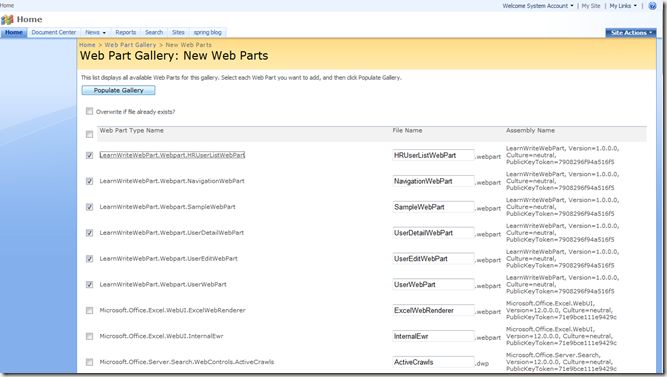Screen dimensions: 667x377
Task: Open the Document Center tab
Action: click(x=54, y=32)
